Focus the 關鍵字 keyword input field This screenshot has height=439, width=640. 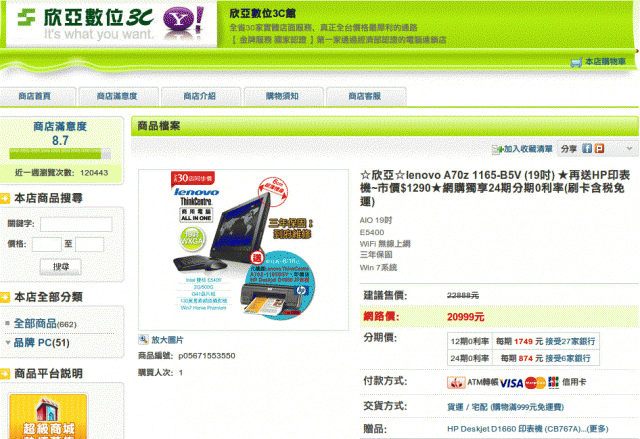[76, 224]
